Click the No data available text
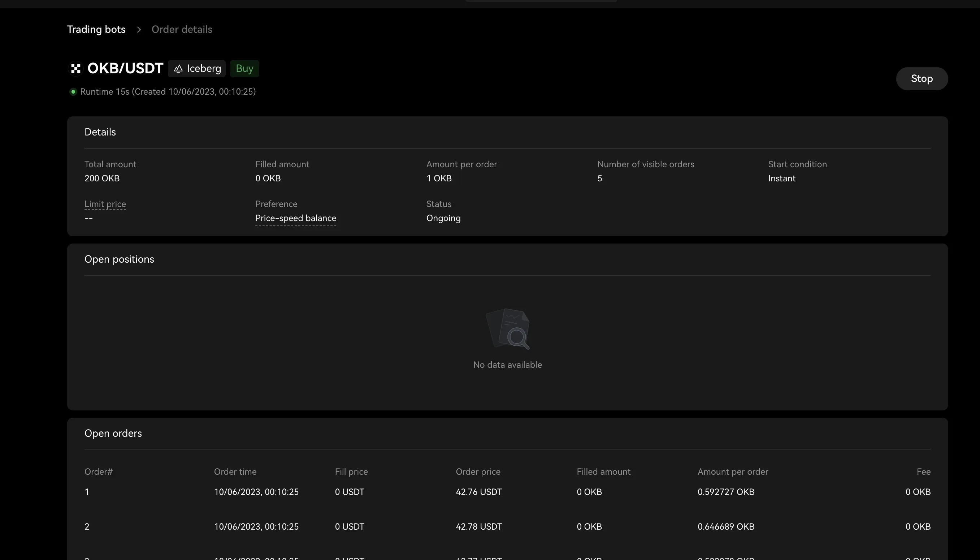The height and width of the screenshot is (560, 980). (507, 365)
